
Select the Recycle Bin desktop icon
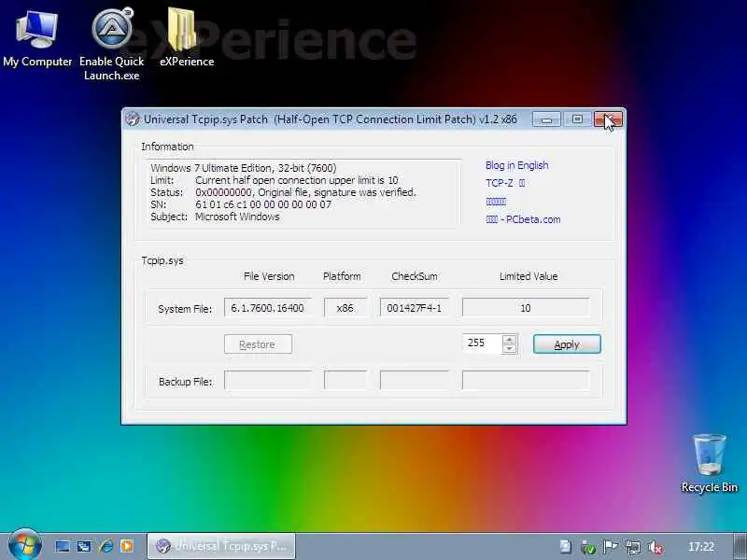click(x=709, y=463)
